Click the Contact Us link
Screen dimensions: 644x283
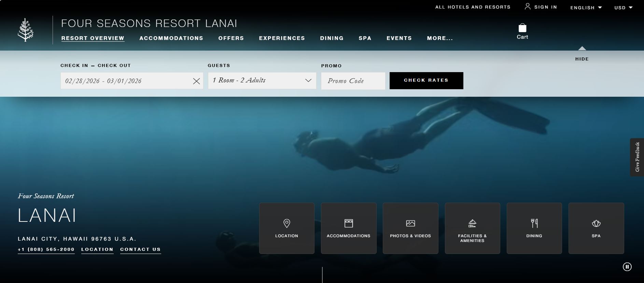pos(140,250)
